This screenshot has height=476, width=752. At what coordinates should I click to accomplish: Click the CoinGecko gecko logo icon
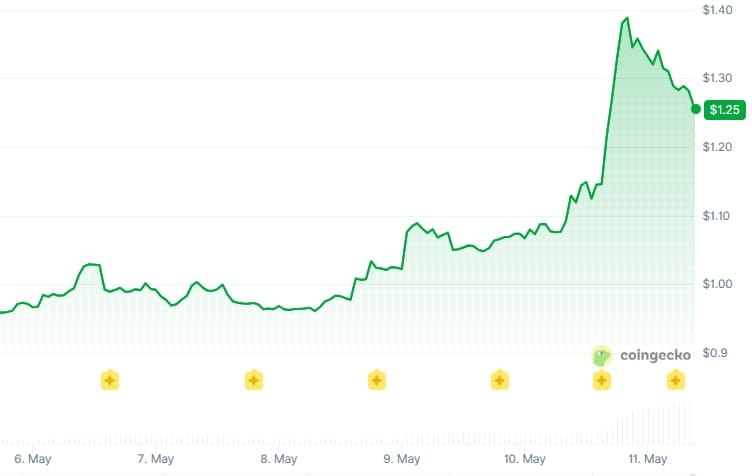coord(602,356)
